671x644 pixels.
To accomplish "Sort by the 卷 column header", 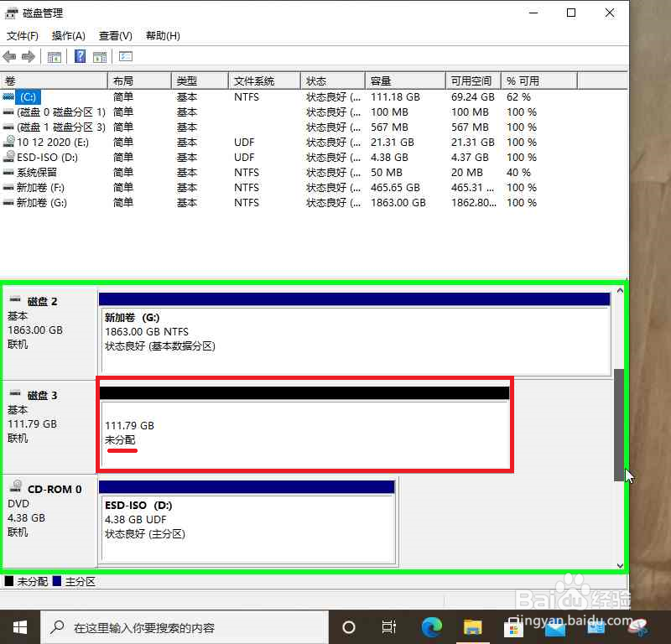I will coord(54,80).
